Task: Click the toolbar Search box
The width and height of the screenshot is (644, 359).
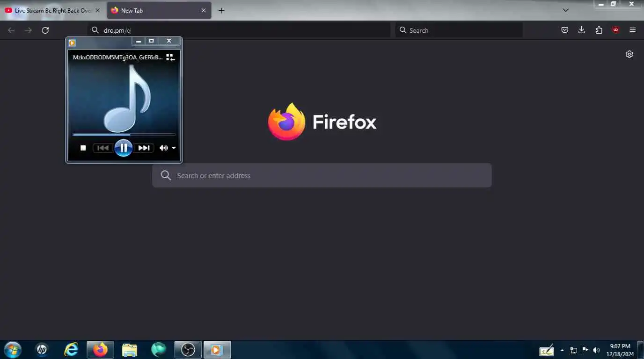Action: [x=459, y=30]
